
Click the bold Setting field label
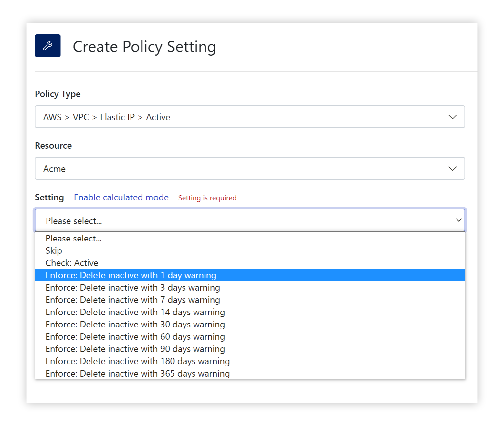pyautogui.click(x=49, y=197)
